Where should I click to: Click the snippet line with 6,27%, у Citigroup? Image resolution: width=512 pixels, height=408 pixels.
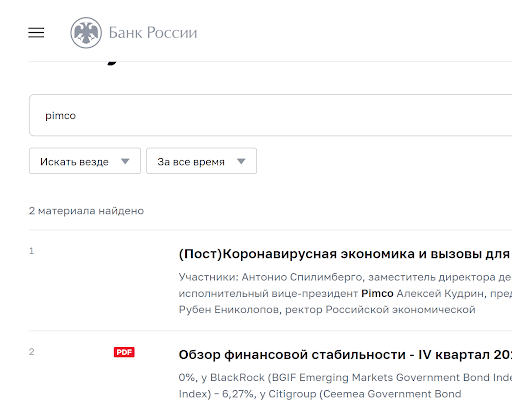pos(320,394)
